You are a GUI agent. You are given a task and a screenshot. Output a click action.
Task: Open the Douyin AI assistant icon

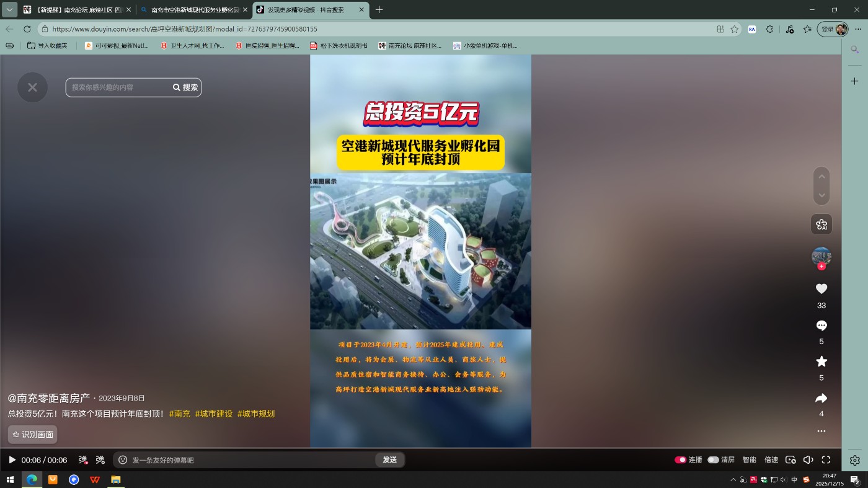tap(821, 224)
